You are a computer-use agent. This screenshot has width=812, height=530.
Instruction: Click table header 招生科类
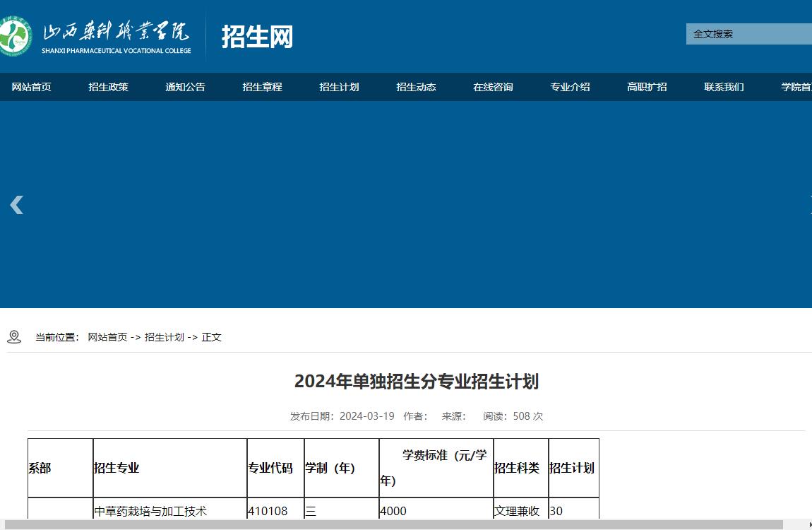[521, 468]
